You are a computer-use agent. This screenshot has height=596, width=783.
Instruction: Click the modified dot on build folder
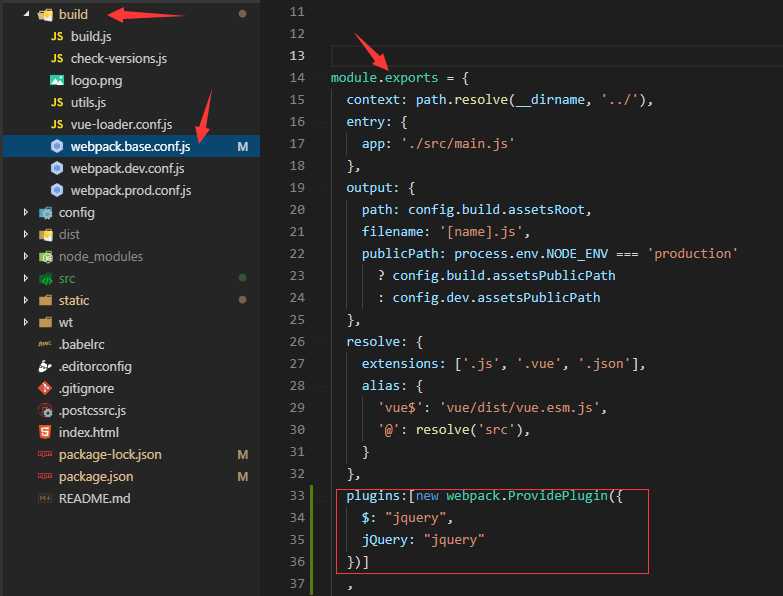(x=243, y=14)
